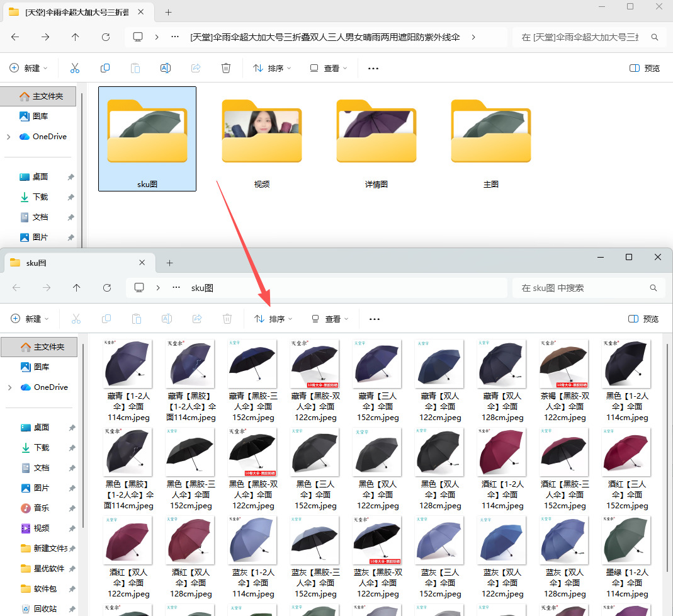
Task: Toggle 预览 pane in sku图 window
Action: [643, 319]
